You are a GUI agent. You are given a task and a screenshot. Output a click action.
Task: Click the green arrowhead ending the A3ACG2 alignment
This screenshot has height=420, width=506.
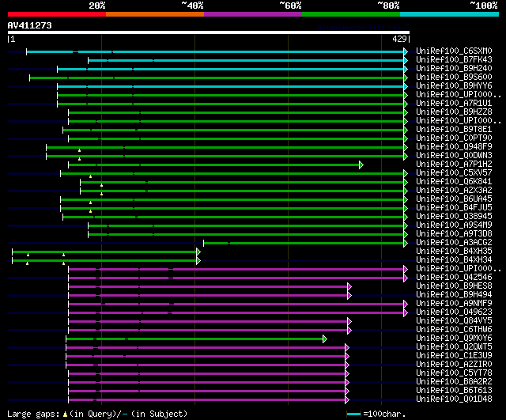(406, 243)
